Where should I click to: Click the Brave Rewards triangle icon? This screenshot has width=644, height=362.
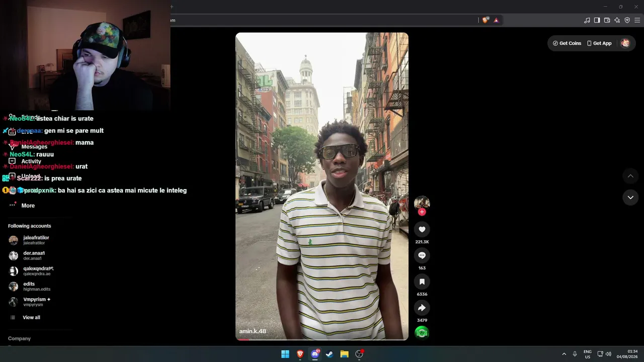[x=496, y=20]
